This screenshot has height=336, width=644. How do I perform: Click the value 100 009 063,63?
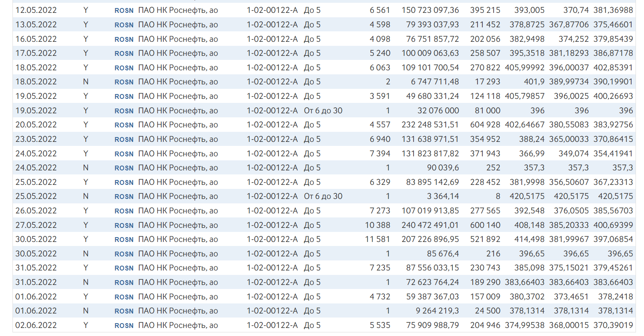tap(430, 53)
